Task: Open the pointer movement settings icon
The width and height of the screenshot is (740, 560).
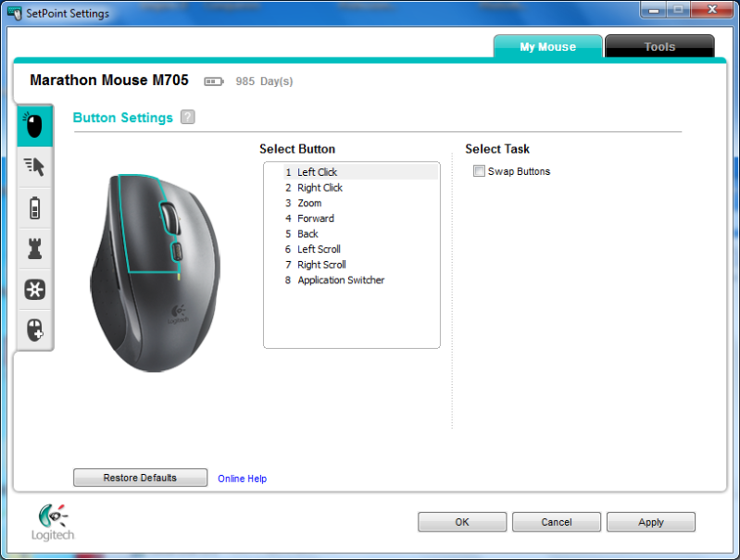Action: pos(34,167)
